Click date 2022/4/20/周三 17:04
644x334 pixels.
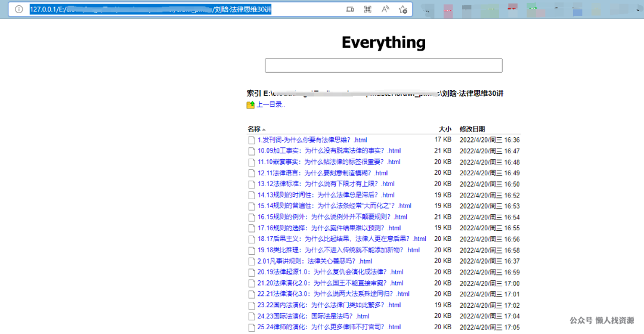[490, 316]
